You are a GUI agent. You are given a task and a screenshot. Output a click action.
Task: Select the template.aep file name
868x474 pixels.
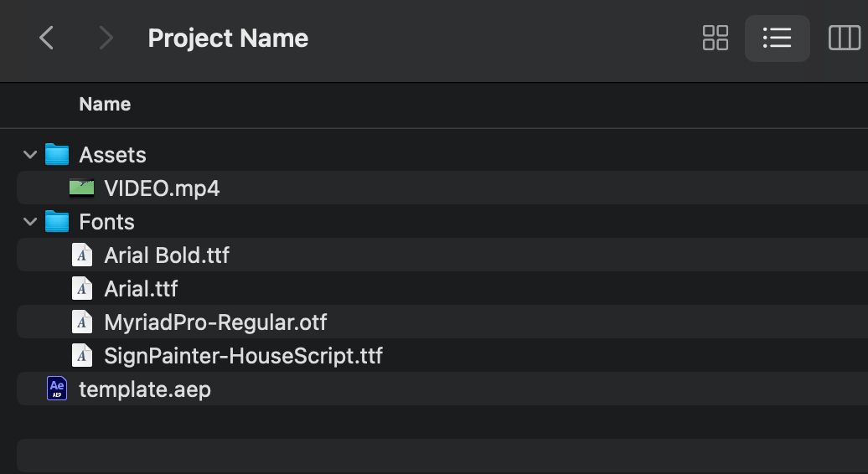(145, 389)
